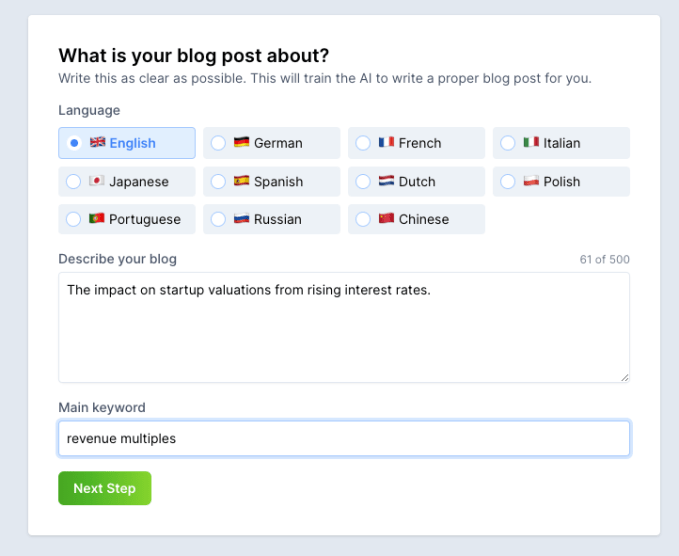Click the Main keyword input field
Screen dimensions: 679x556
(343, 438)
